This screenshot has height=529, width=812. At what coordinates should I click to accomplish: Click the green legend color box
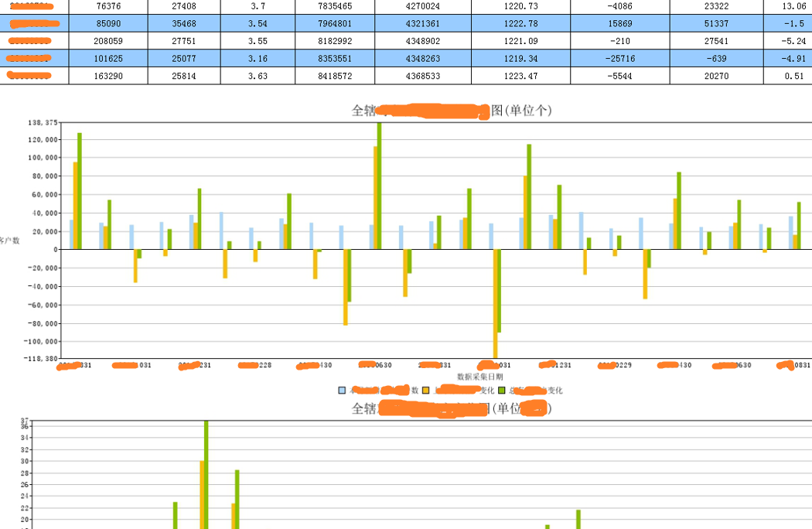tap(501, 391)
